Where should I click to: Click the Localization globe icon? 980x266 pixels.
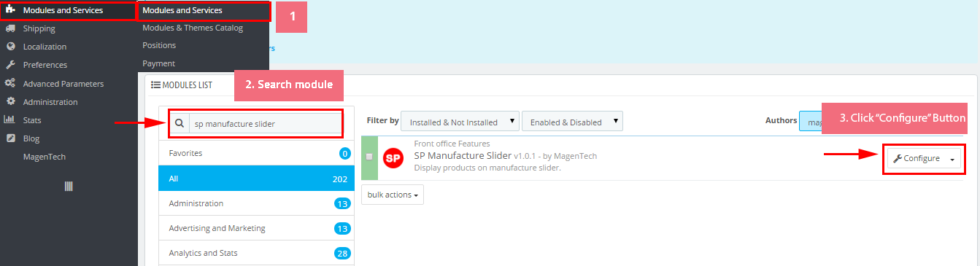[x=10, y=47]
